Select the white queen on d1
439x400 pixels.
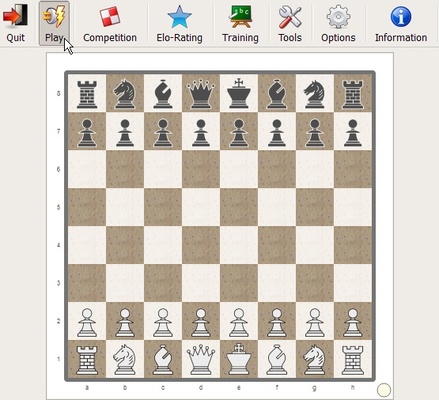(x=201, y=359)
